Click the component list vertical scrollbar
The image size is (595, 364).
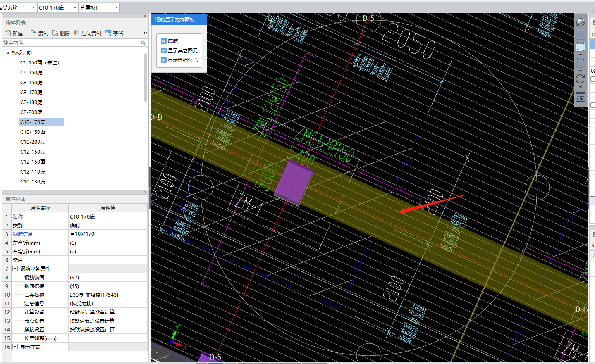click(145, 77)
